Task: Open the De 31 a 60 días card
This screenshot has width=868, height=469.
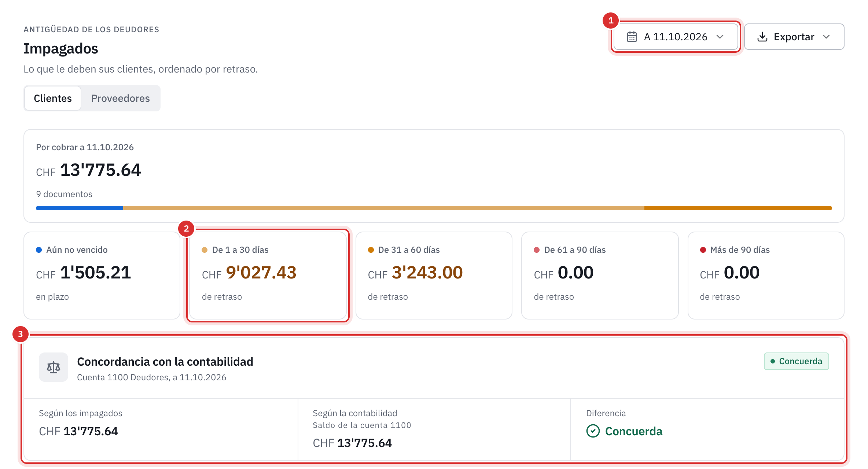Action: [434, 276]
